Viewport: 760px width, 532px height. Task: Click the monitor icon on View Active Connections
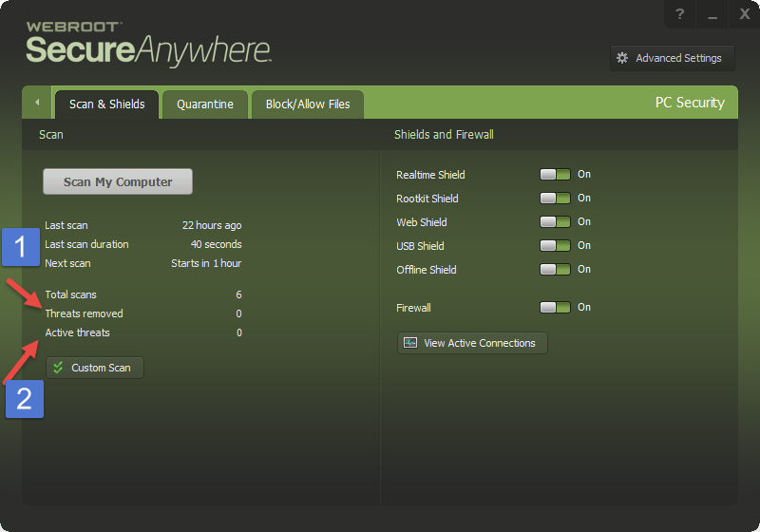pyautogui.click(x=410, y=343)
